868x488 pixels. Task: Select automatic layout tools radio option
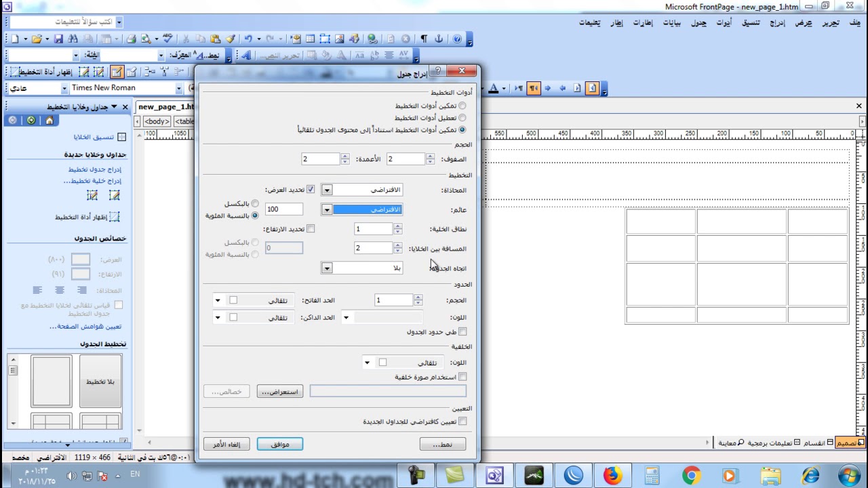click(462, 129)
